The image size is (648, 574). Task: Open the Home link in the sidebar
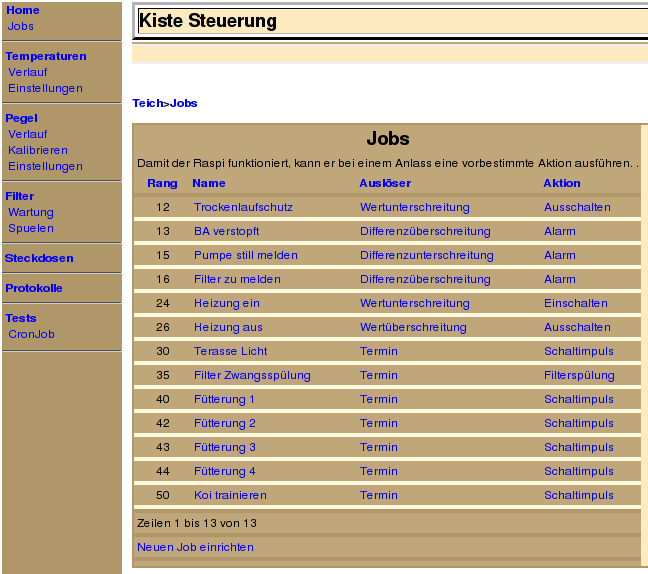(23, 10)
